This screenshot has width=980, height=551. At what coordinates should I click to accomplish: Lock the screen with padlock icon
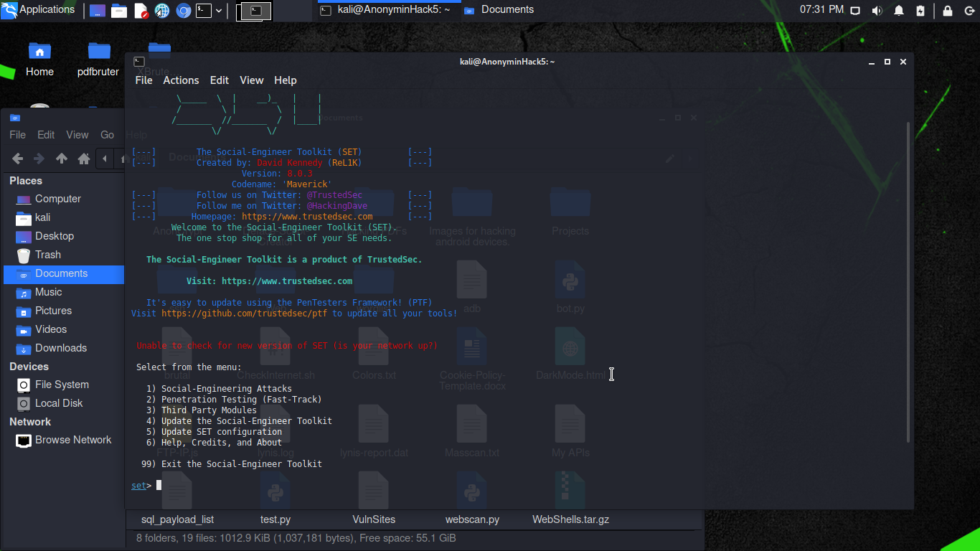point(948,11)
